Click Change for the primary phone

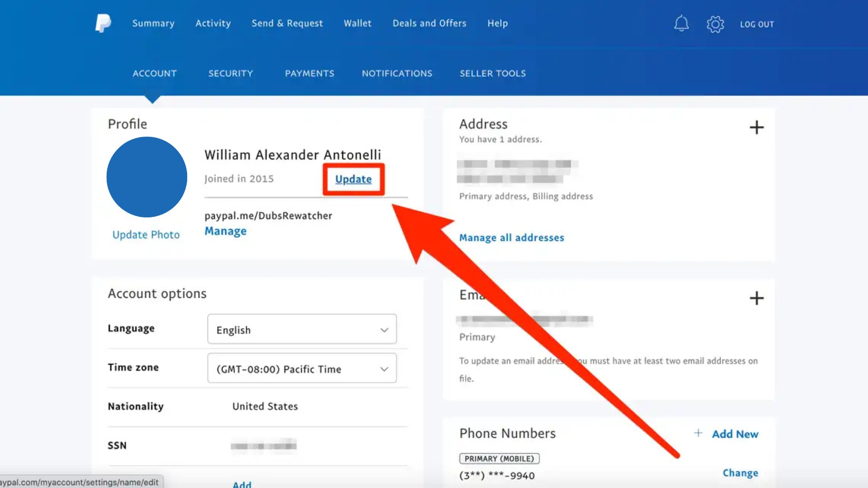740,473
